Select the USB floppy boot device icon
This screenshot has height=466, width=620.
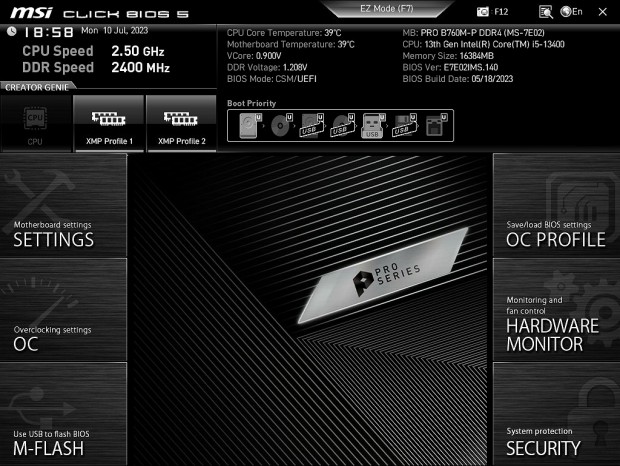[x=403, y=125]
